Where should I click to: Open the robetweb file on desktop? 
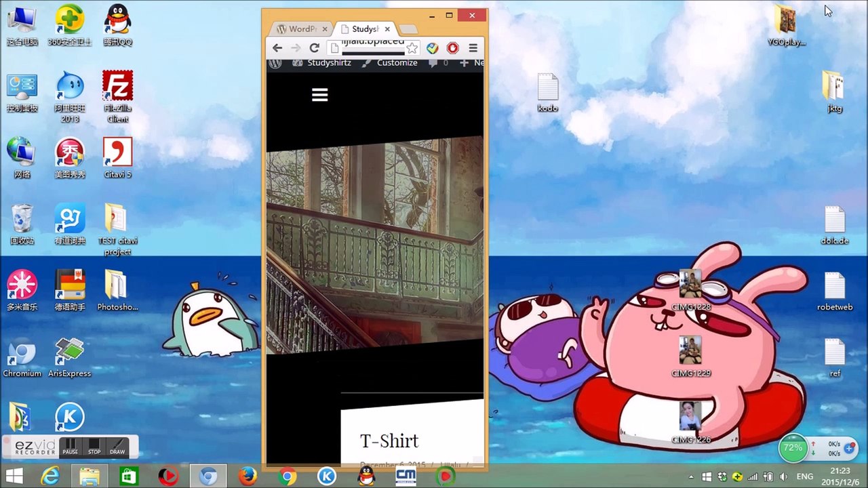834,292
